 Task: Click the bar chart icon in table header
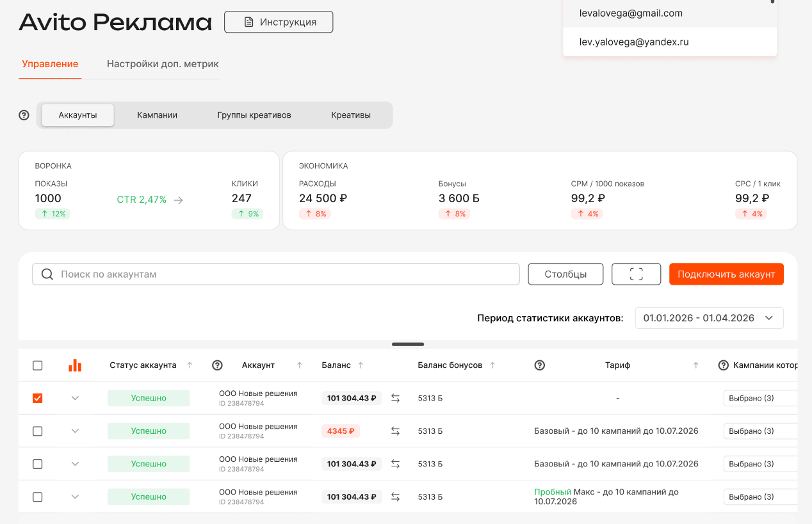point(75,365)
